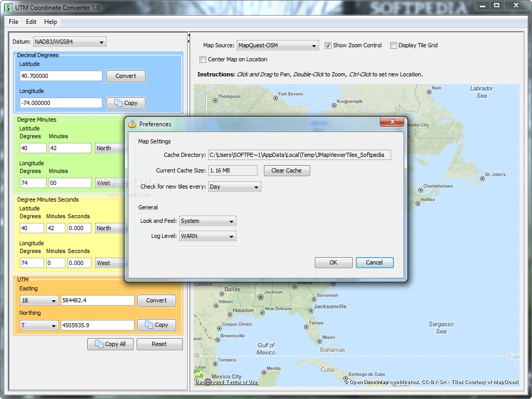The image size is (532, 399).
Task: Click the Nain city marker on the map
Action: coord(429,92)
